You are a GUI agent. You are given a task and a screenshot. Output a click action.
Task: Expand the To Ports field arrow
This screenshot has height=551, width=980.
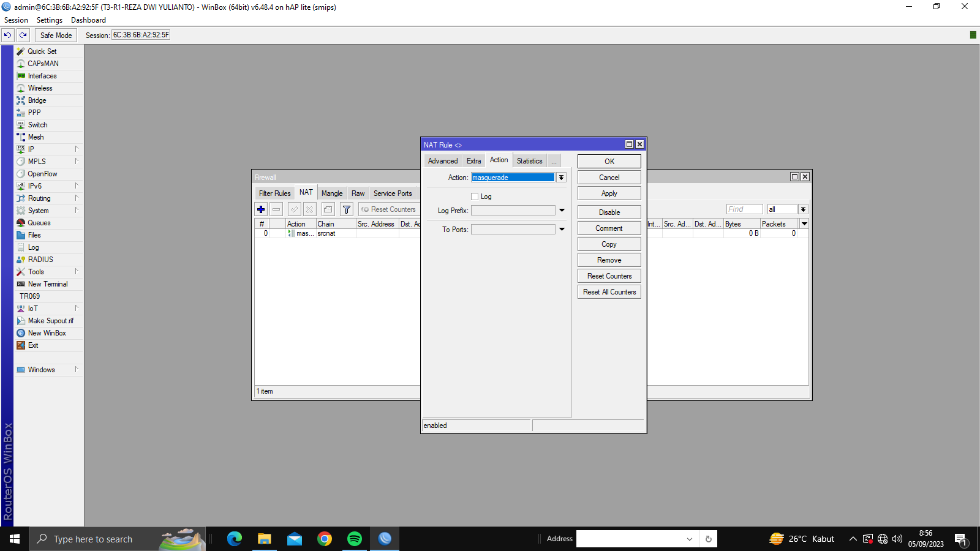[562, 230]
